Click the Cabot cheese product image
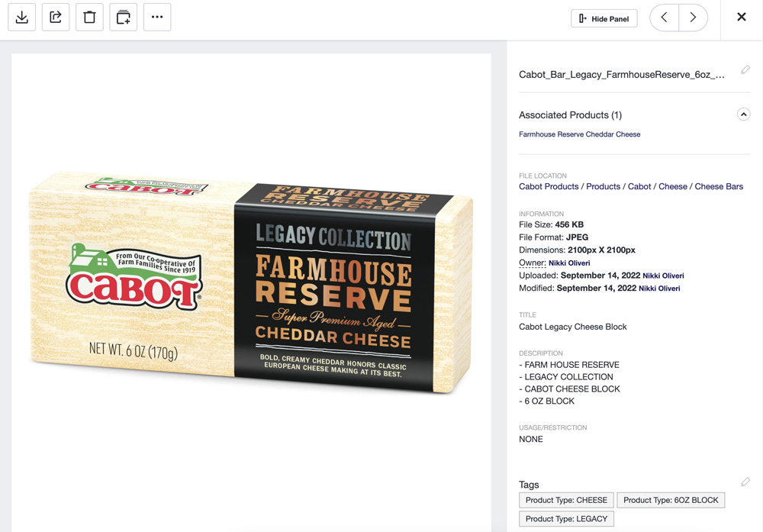 click(x=251, y=282)
